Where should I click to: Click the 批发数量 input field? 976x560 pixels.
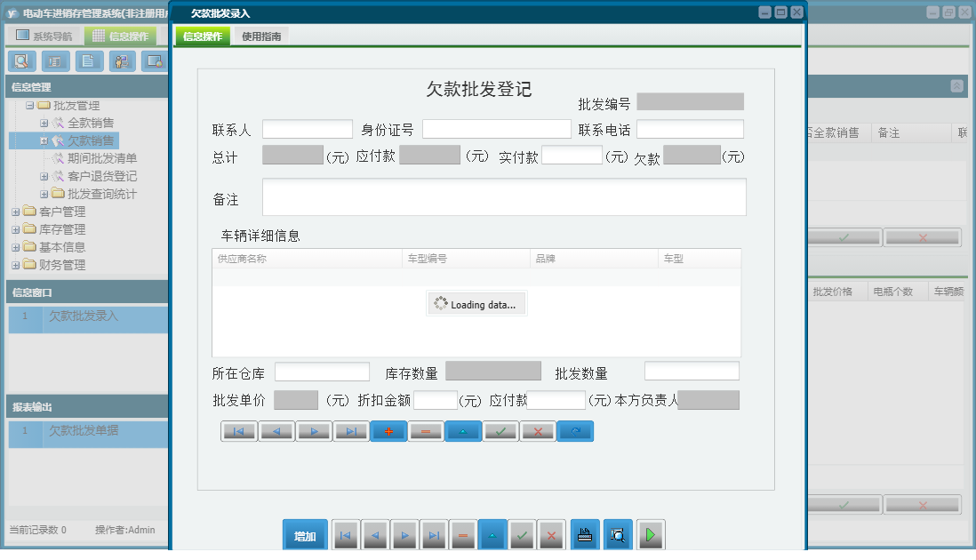coord(692,371)
